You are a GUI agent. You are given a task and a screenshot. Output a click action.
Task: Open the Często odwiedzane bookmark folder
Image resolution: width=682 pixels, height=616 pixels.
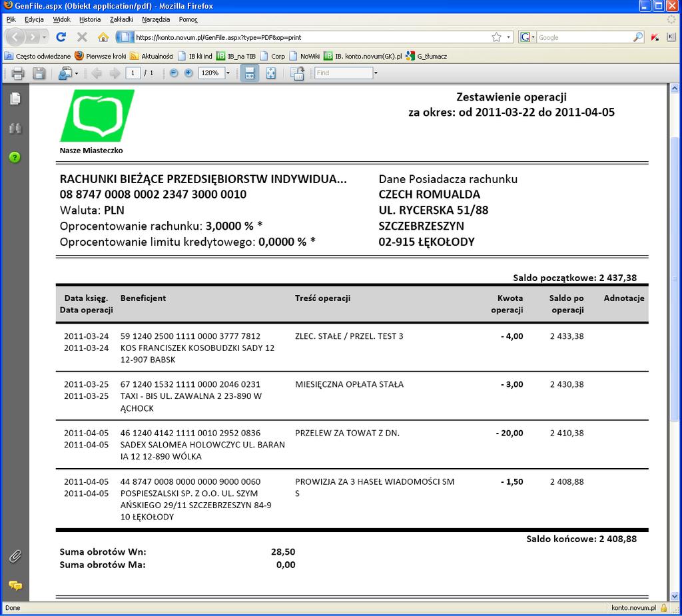point(37,56)
